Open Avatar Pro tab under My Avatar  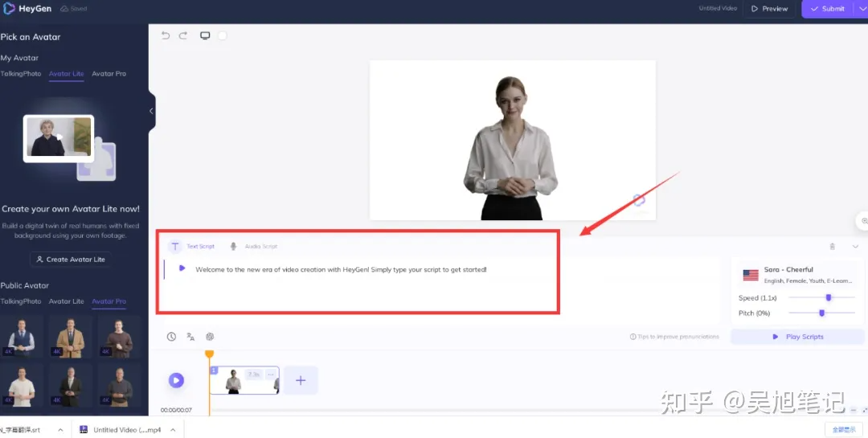click(x=109, y=74)
